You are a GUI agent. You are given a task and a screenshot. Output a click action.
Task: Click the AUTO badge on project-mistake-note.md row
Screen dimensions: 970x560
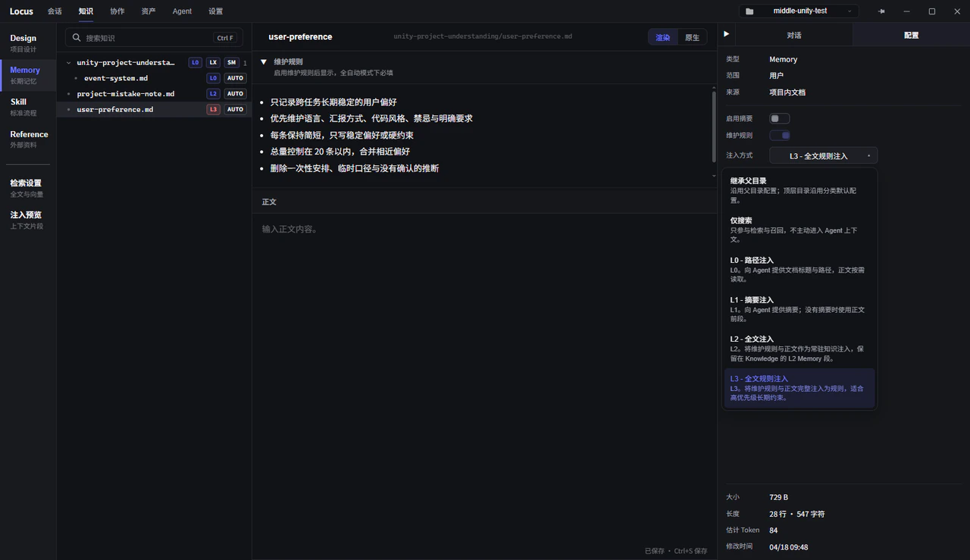[235, 94]
